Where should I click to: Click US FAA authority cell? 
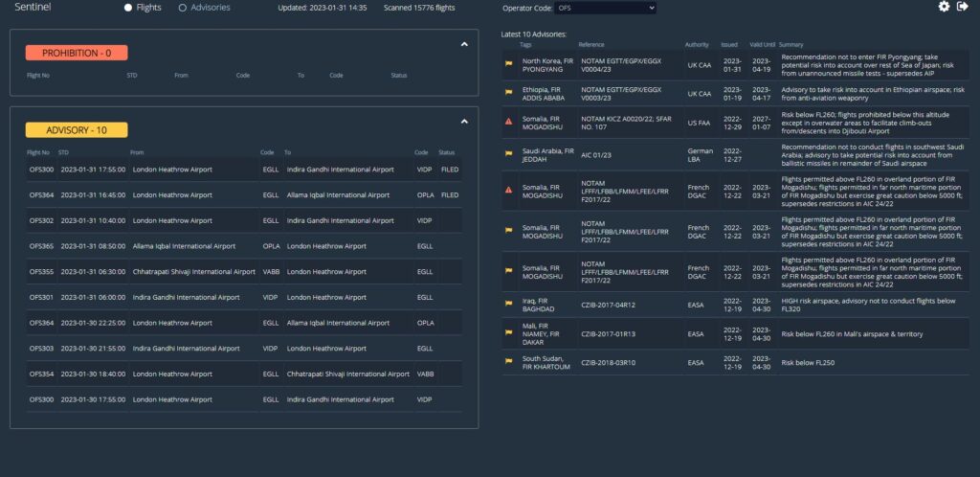point(699,124)
